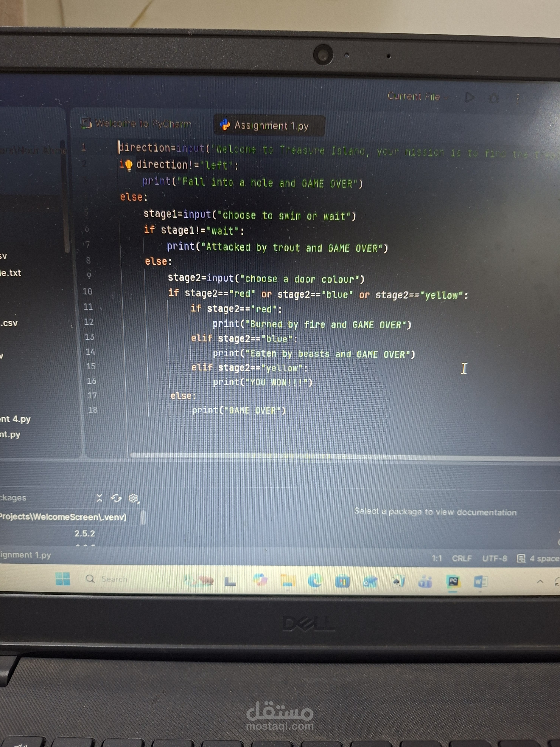Open Microsoft Teams from the taskbar
Image resolution: width=560 pixels, height=747 pixels.
[425, 582]
